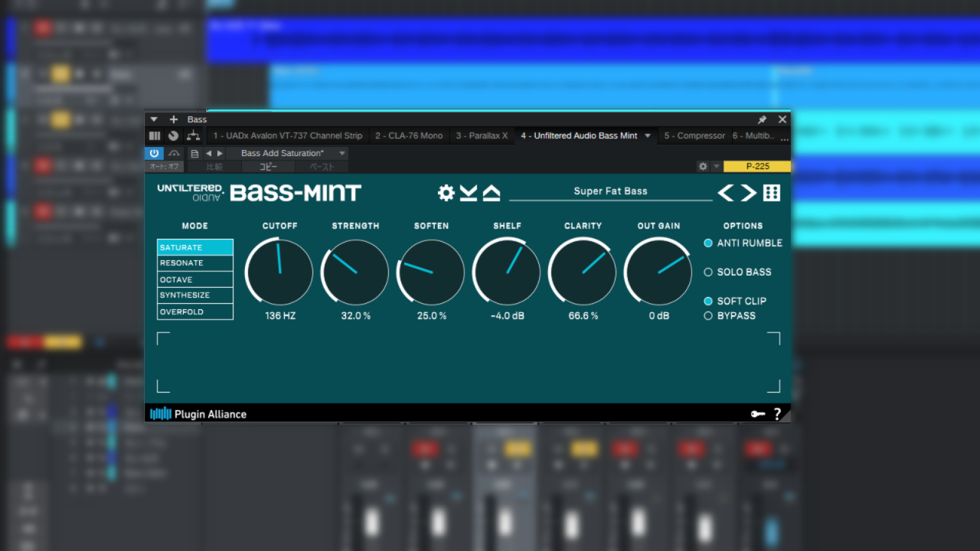This screenshot has height=551, width=980.
Task: Open help with the question mark icon
Action: click(x=778, y=414)
